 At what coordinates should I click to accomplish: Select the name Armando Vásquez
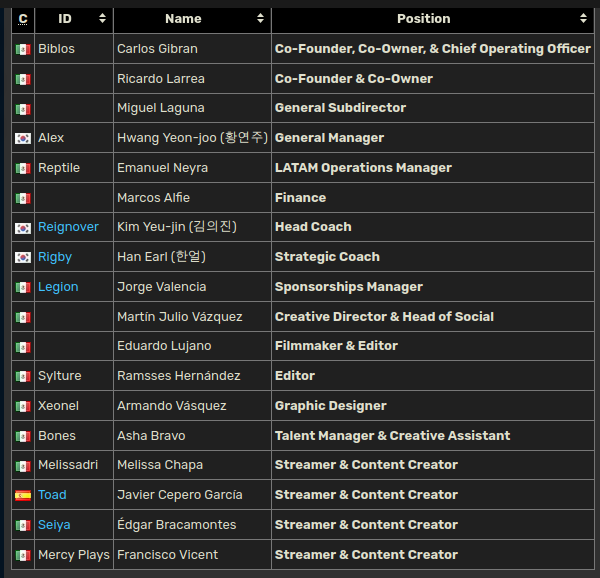[172, 406]
